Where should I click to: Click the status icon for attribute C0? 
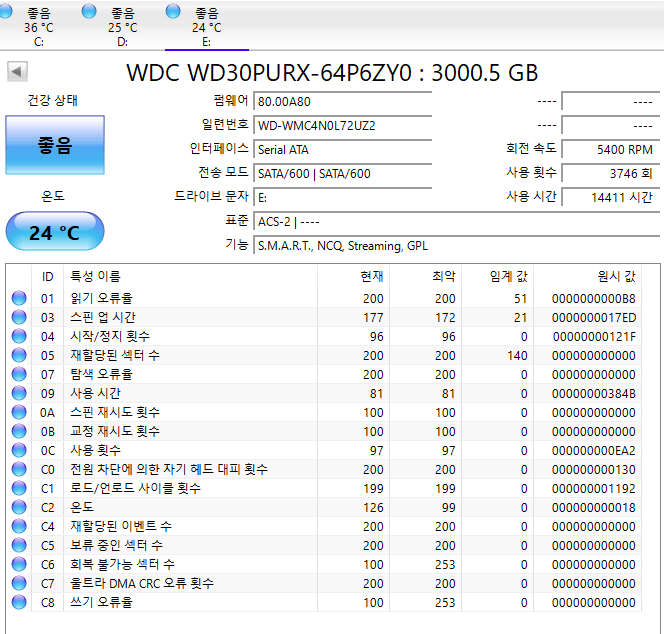click(19, 469)
